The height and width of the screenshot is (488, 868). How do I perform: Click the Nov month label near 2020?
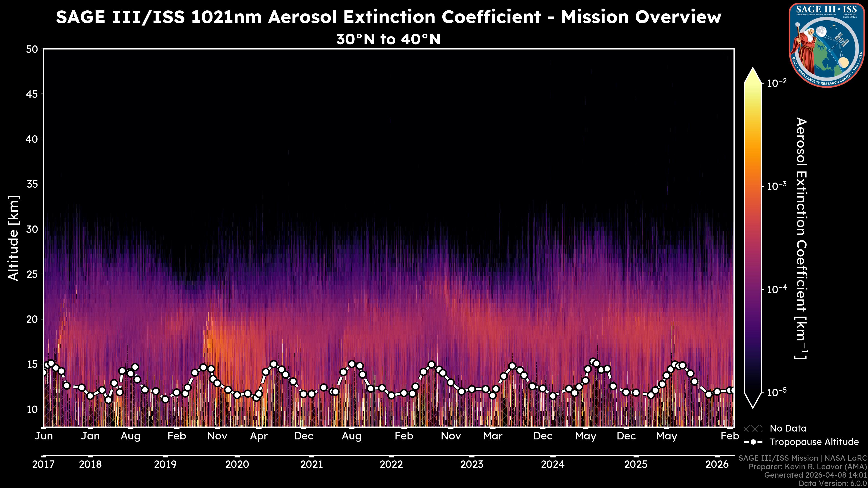click(217, 436)
